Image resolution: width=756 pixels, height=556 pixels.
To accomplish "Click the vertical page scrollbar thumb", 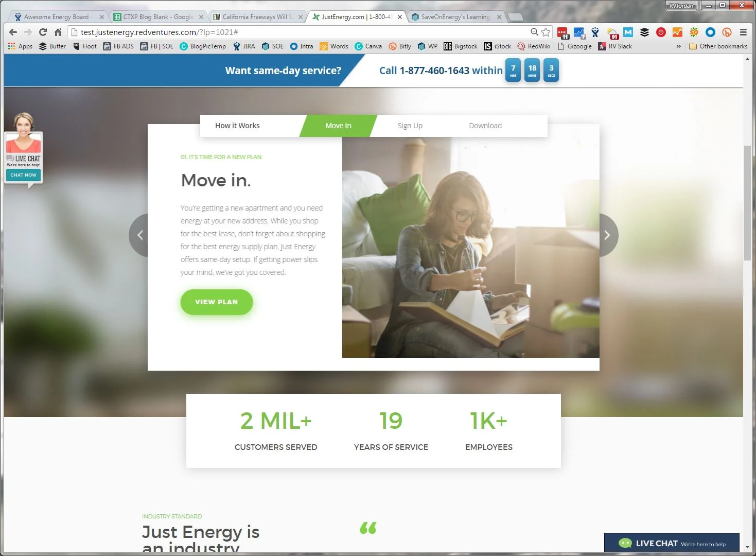I will point(747,203).
